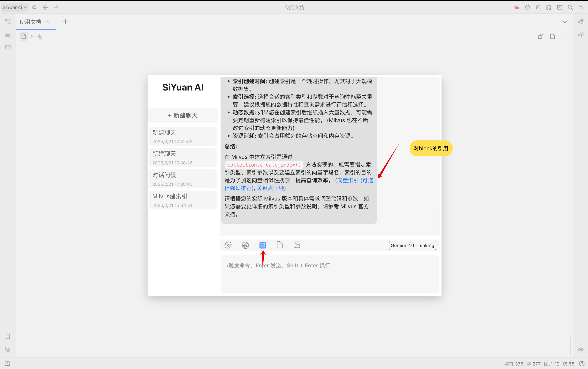The image size is (588, 369).
Task: Toggle the cloud sync disabled icon
Action: (35, 7)
